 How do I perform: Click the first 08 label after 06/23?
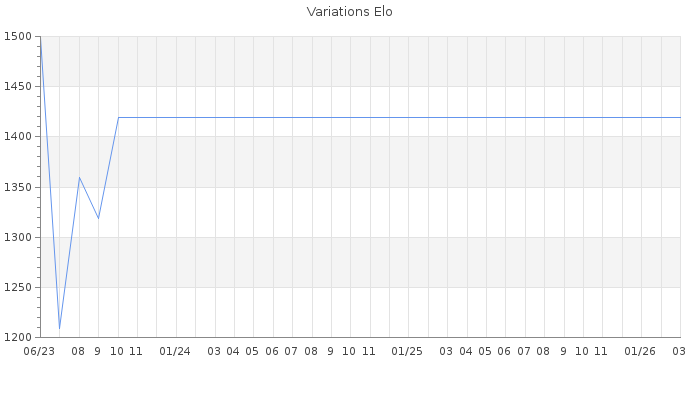coord(78,351)
